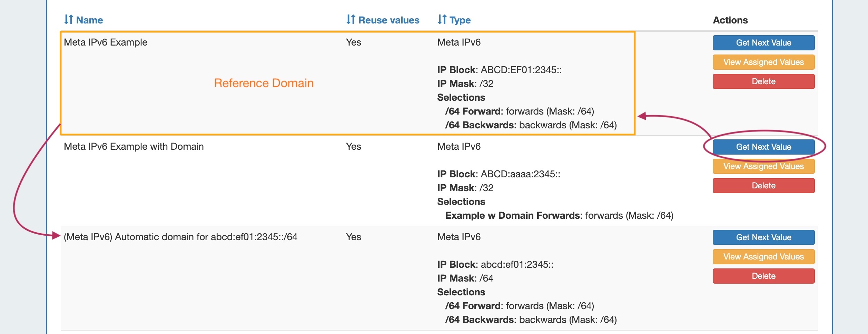View Assigned Values for Meta IPv6 Example
The width and height of the screenshot is (868, 334).
pyautogui.click(x=763, y=62)
